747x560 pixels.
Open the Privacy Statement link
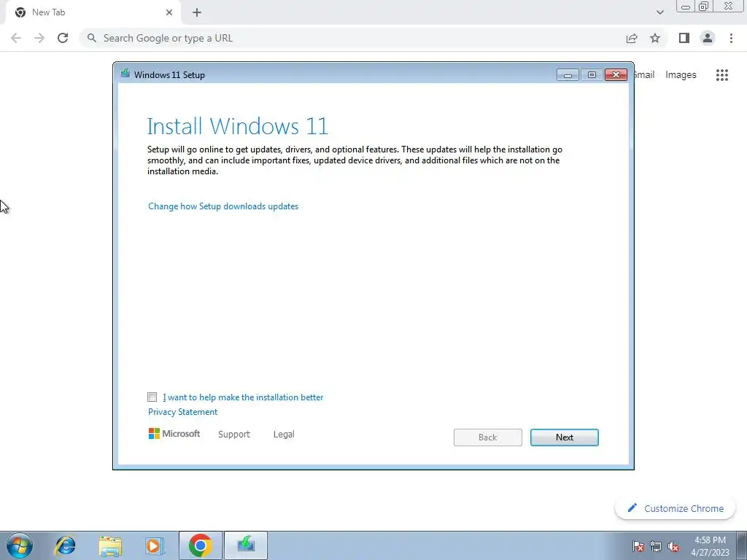[x=182, y=412]
